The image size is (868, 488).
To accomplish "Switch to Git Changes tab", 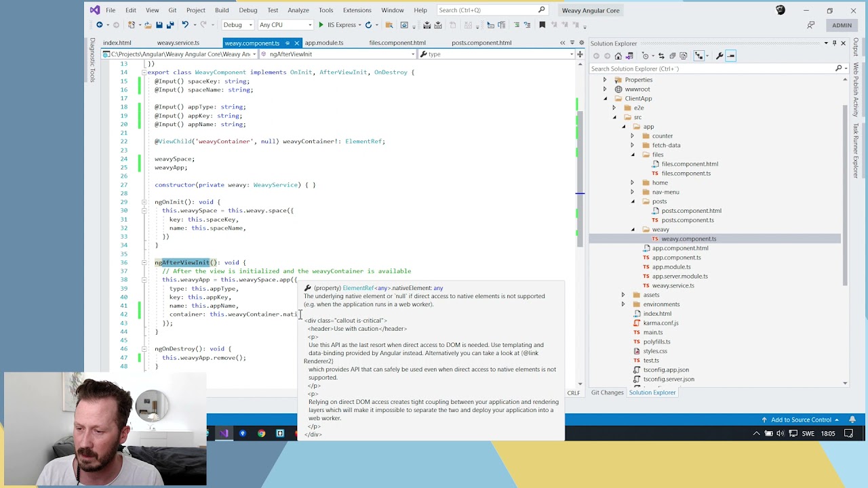I will coord(607,392).
